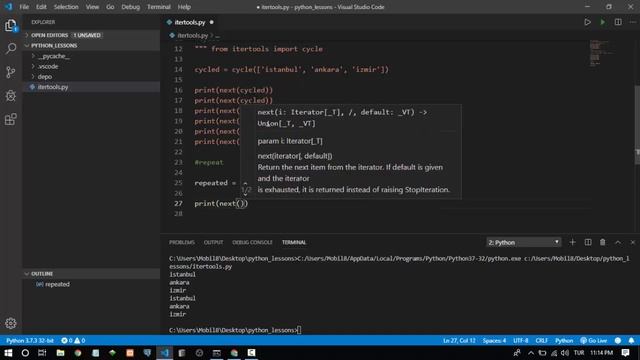Open the View menu
640x360 pixels.
click(92, 7)
